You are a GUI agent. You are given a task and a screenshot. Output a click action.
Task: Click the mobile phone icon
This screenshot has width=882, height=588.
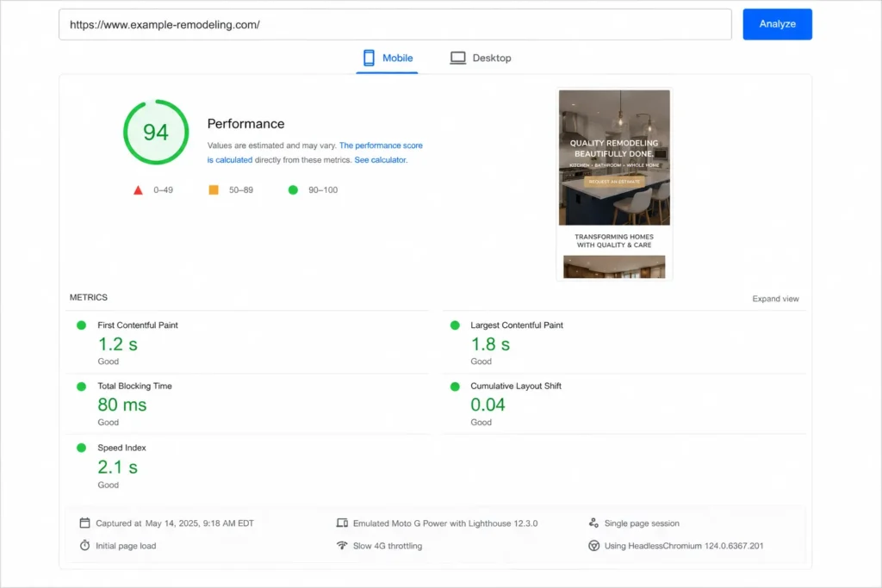click(x=369, y=58)
